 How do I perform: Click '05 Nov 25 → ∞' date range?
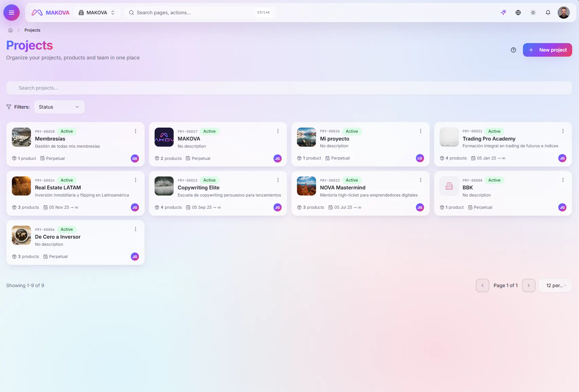(x=61, y=207)
